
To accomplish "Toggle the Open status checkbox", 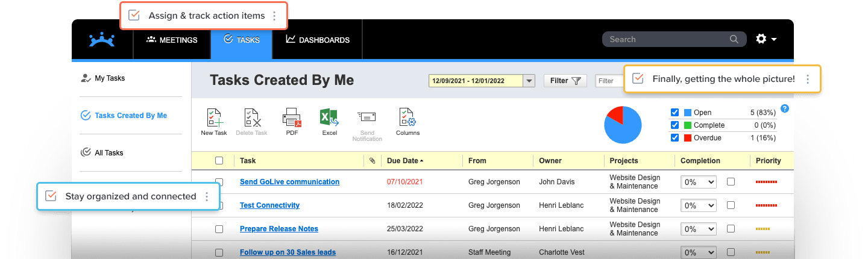I will pos(675,113).
